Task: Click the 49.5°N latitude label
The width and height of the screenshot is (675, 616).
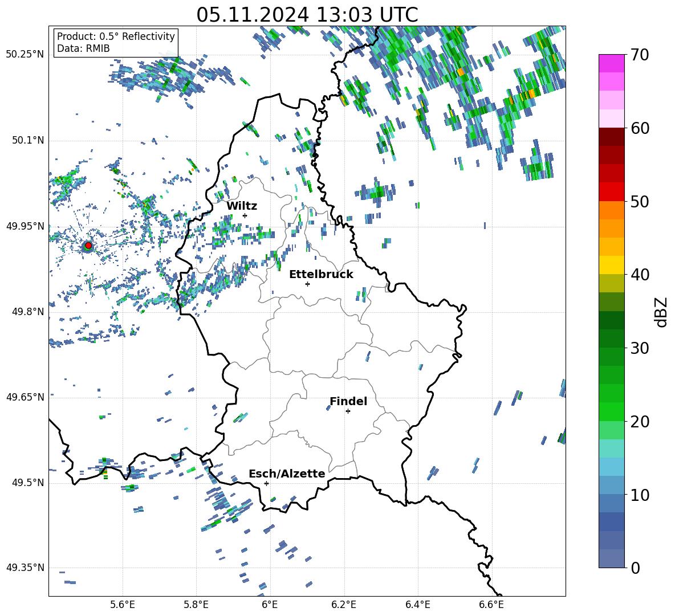Action: pos(28,483)
